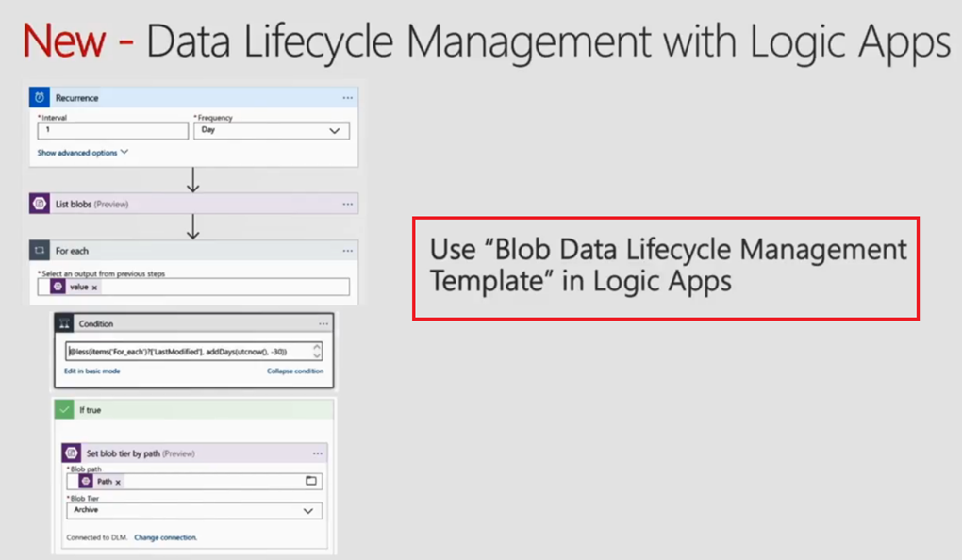
Task: Select the For each step header
Action: [x=194, y=250]
